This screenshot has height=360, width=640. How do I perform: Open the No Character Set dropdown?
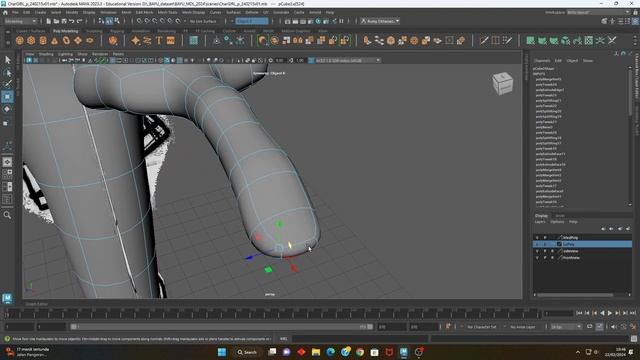pos(482,327)
